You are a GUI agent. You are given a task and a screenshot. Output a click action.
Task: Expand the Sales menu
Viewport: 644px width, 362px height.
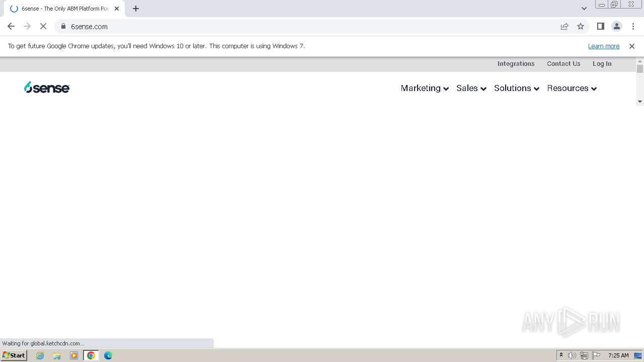(471, 88)
